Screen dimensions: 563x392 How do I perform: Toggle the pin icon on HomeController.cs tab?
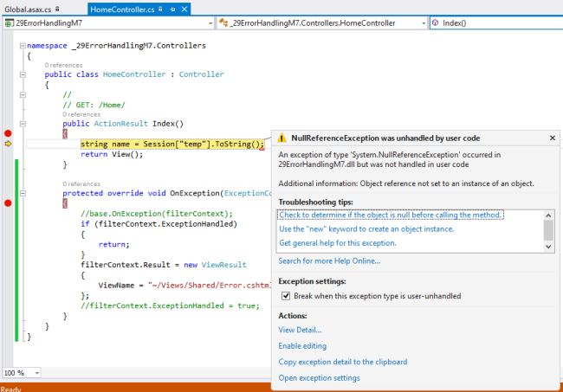(x=173, y=8)
